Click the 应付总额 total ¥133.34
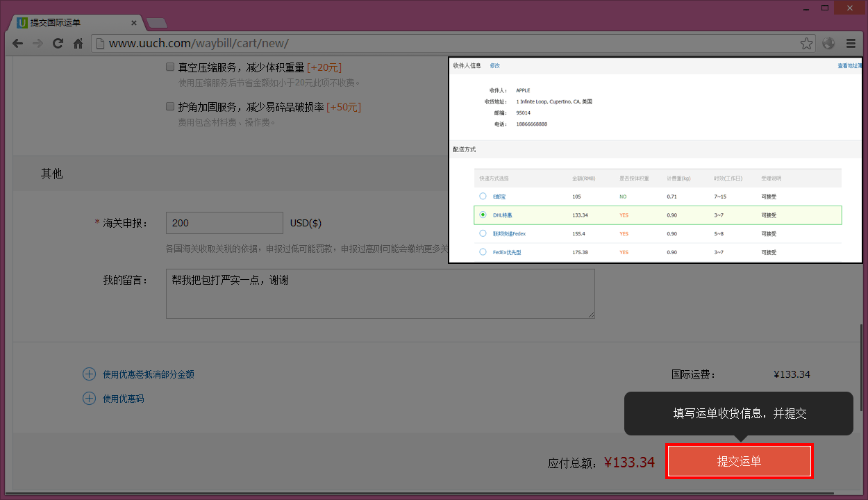The width and height of the screenshot is (868, 500). point(629,462)
